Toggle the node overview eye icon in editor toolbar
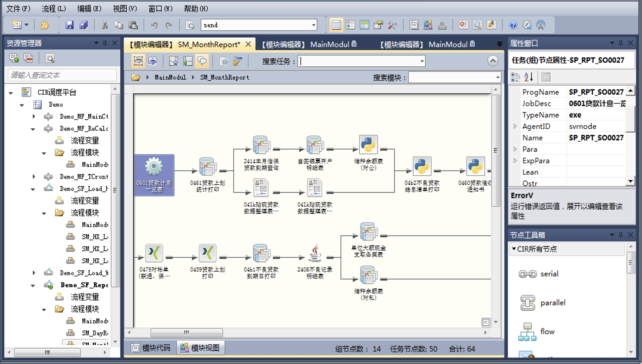642x364 pixels. pos(153,61)
